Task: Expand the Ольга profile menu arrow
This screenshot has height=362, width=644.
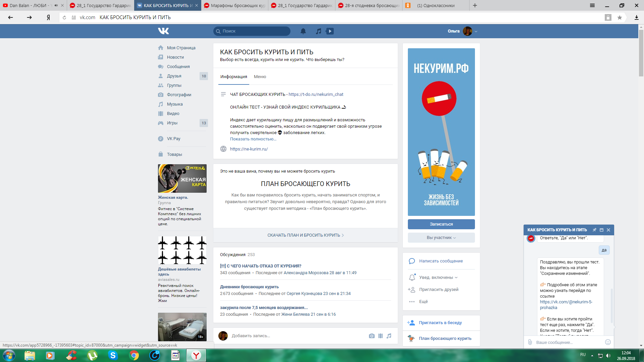Action: (x=476, y=32)
